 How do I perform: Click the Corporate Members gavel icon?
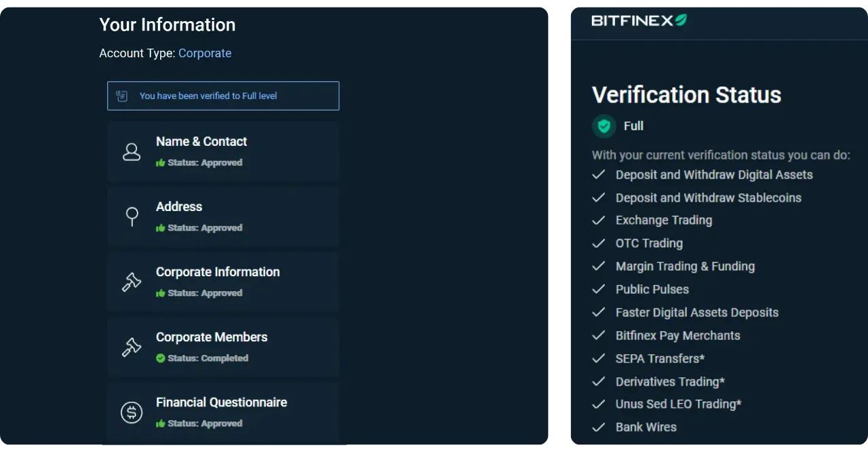[x=132, y=347]
